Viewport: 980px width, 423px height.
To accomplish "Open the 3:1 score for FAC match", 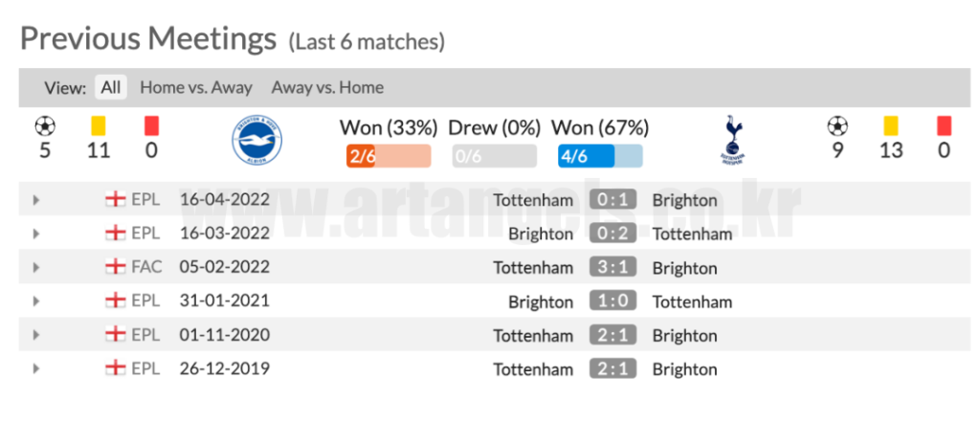I will coord(612,267).
